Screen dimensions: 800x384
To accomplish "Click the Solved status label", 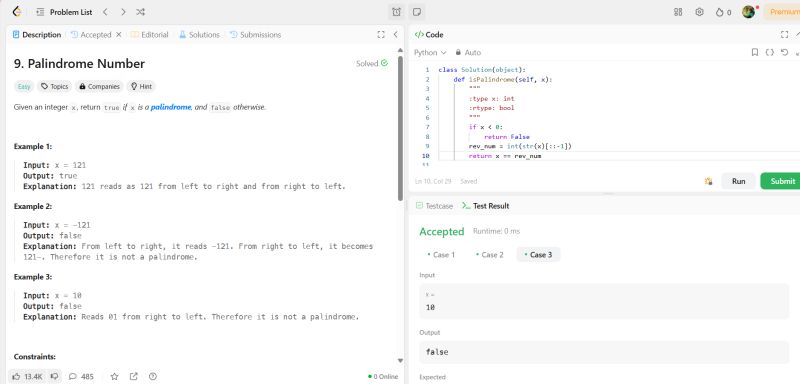I will [372, 64].
